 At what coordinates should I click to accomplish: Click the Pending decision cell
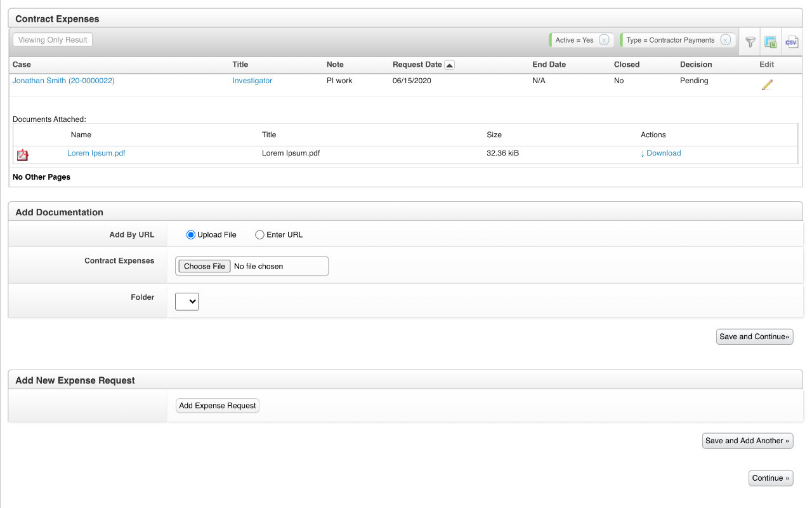pyautogui.click(x=694, y=81)
